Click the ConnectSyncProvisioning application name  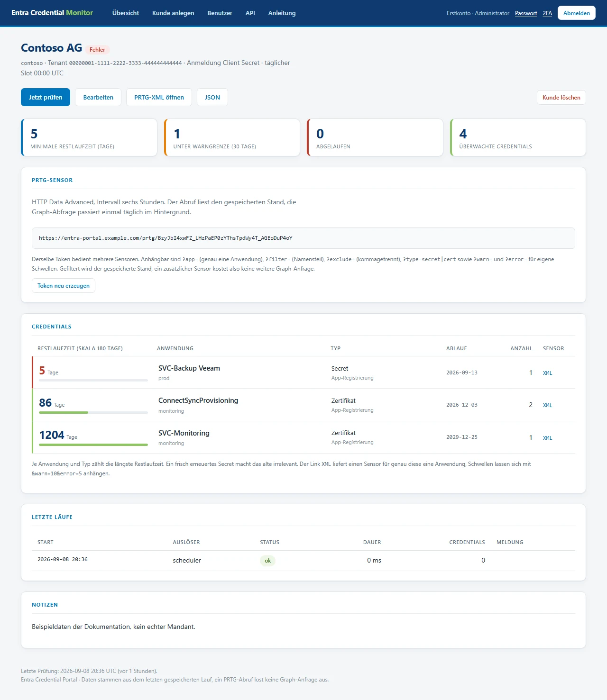198,400
